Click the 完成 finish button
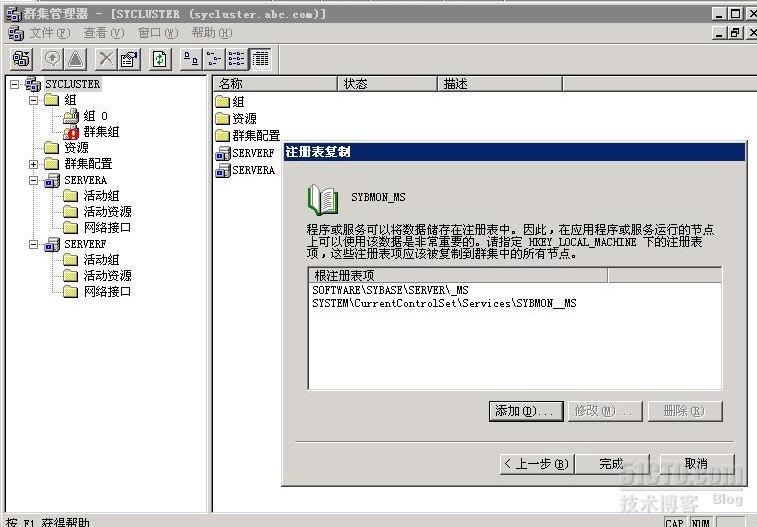757x527 pixels. coord(612,464)
